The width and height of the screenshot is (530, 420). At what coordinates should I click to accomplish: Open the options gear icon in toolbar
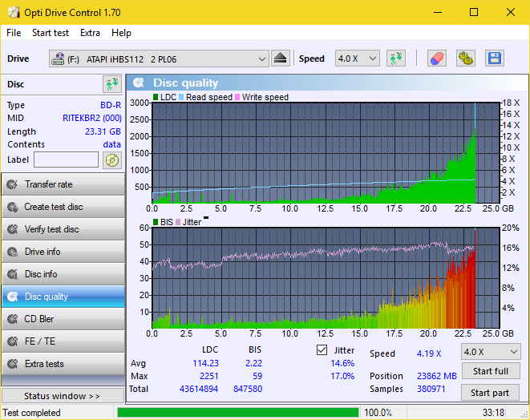(465, 59)
